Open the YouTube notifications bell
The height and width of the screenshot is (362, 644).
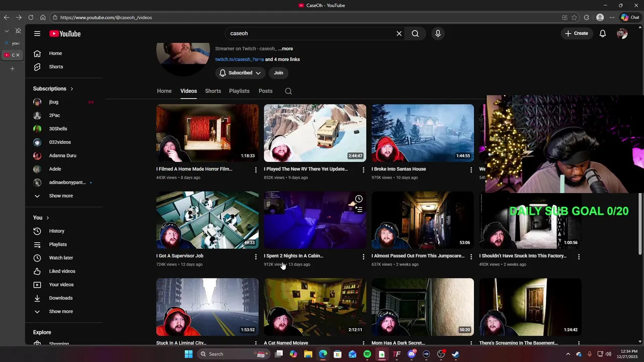click(x=603, y=34)
